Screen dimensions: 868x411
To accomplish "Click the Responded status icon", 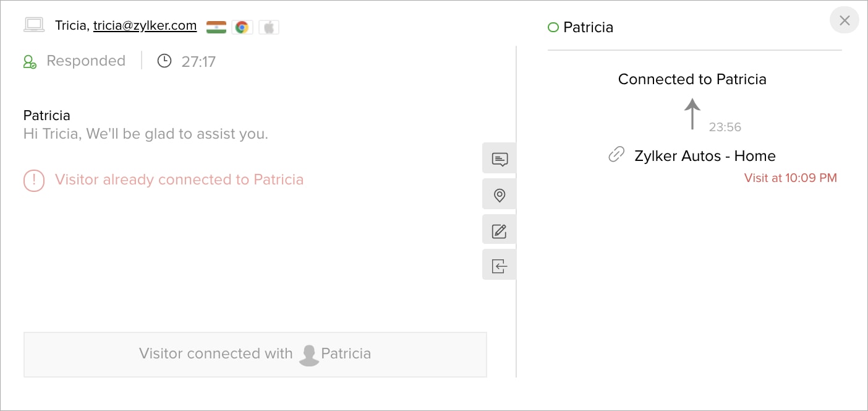I will pos(30,61).
